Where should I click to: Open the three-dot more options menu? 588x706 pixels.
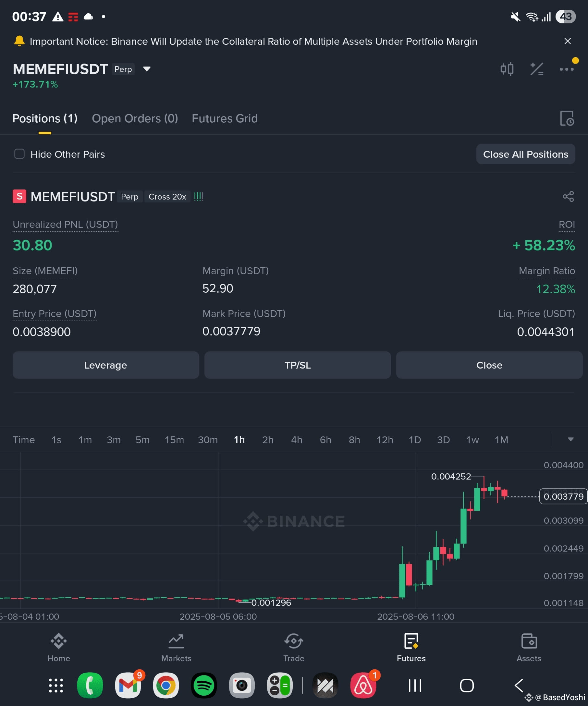tap(567, 69)
